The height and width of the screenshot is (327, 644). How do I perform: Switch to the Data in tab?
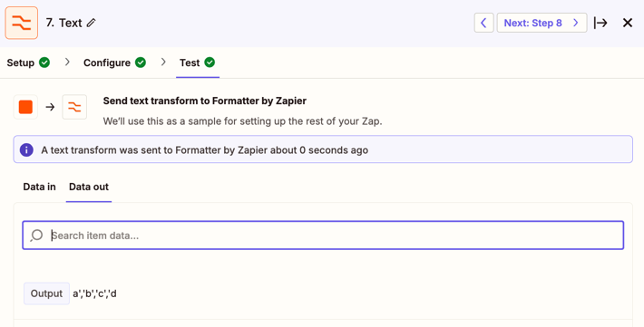[39, 187]
